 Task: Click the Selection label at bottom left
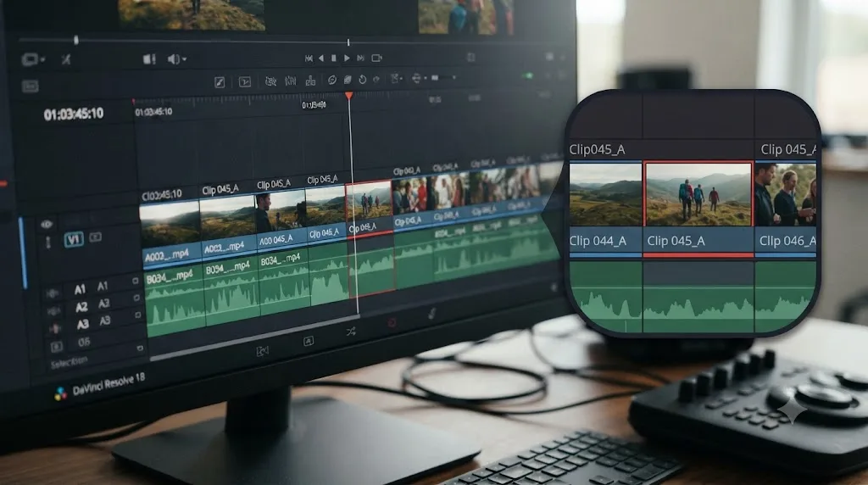[x=69, y=363]
